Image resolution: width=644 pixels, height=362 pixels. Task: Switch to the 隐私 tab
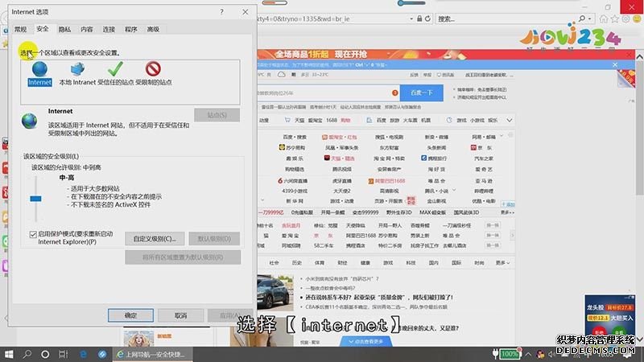pyautogui.click(x=64, y=29)
